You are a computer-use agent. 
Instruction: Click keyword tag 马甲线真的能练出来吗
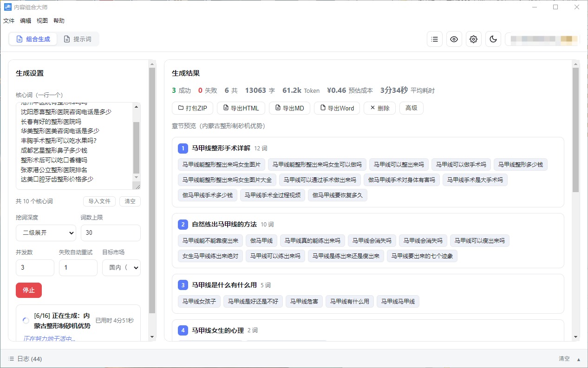coord(312,241)
